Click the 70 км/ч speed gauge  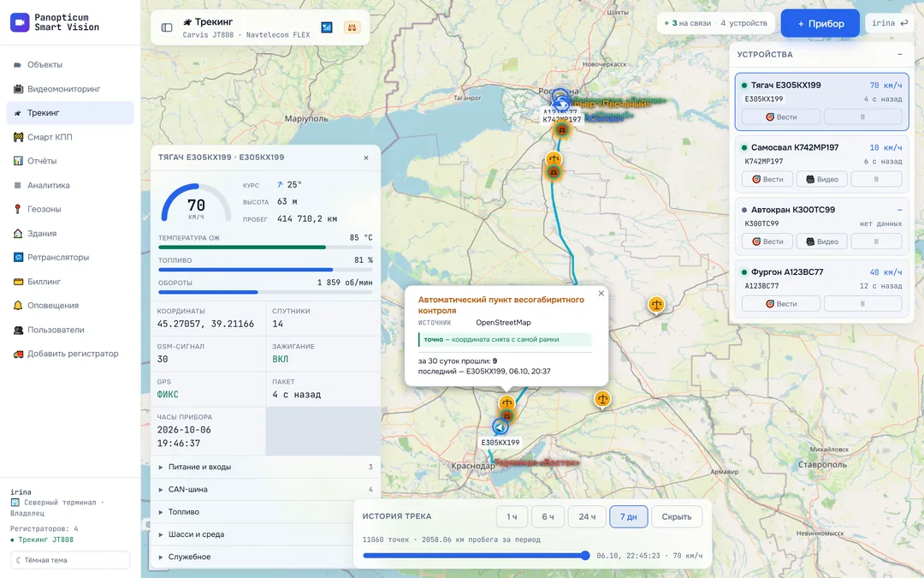click(196, 204)
